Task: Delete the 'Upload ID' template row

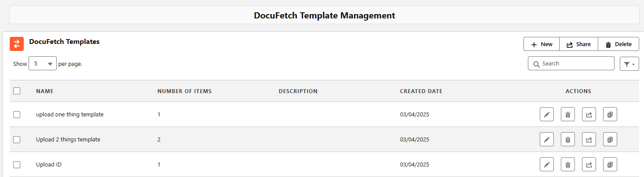Action: pyautogui.click(x=568, y=165)
